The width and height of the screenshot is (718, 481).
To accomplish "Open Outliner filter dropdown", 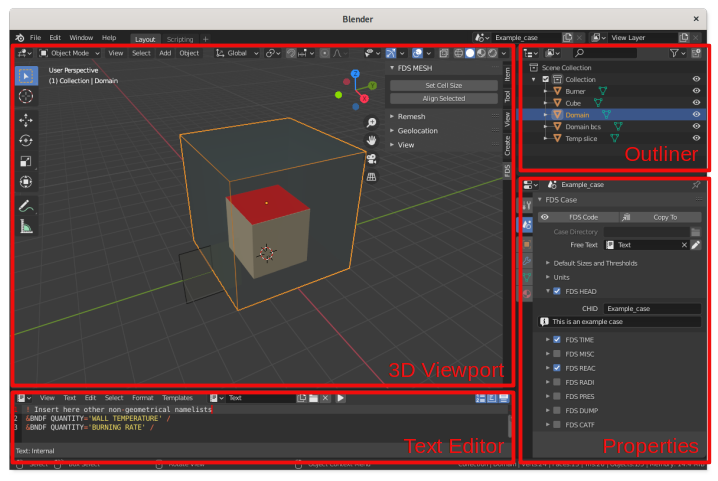I will coord(677,53).
